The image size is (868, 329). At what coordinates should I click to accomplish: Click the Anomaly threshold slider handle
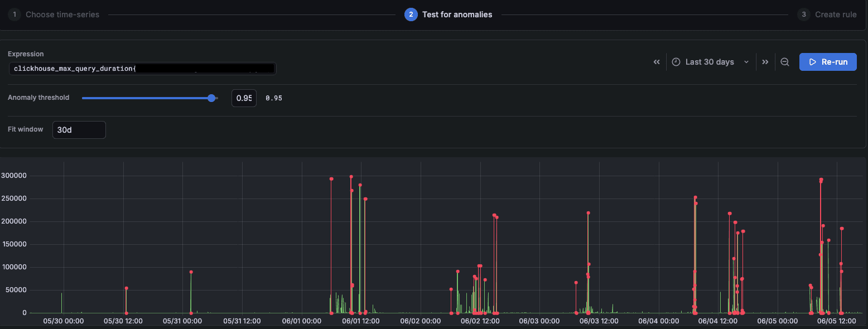(x=211, y=98)
